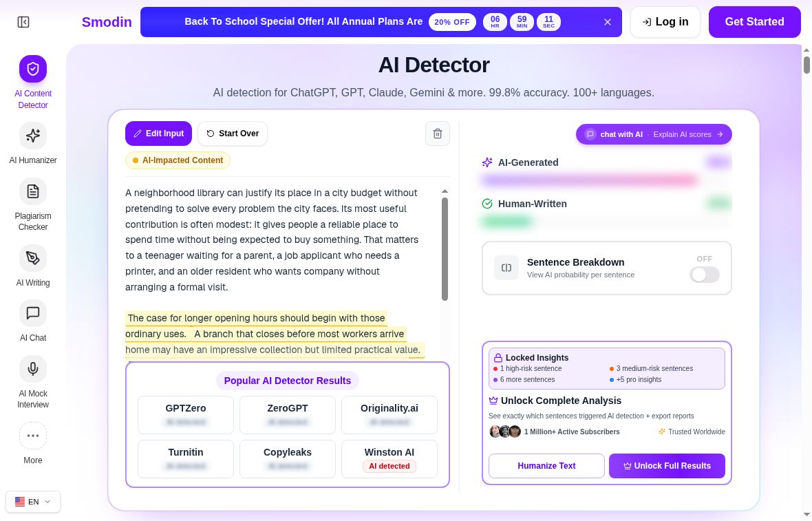Open the Plagiarism Checker tool
The image size is (812, 521).
click(32, 204)
